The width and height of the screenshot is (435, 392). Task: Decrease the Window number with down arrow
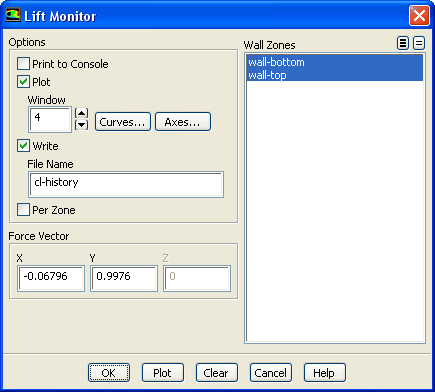[81, 125]
